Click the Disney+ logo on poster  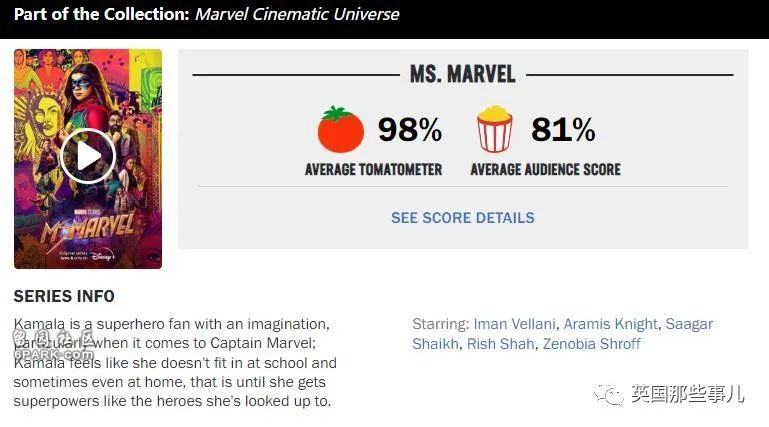(x=102, y=255)
